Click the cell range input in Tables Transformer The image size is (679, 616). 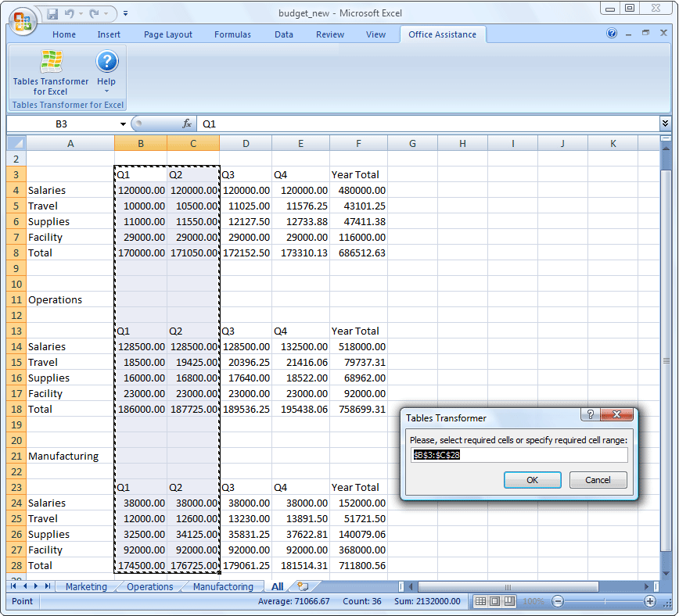tap(518, 455)
